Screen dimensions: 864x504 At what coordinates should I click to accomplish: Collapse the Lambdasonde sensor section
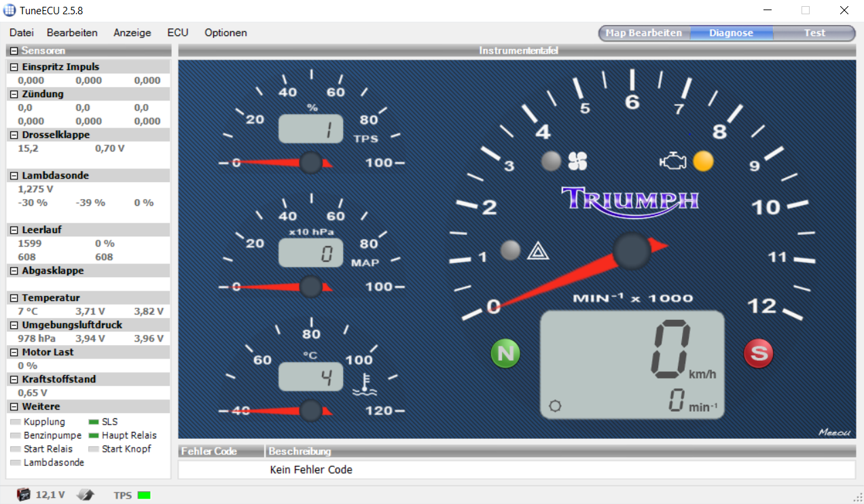point(14,176)
